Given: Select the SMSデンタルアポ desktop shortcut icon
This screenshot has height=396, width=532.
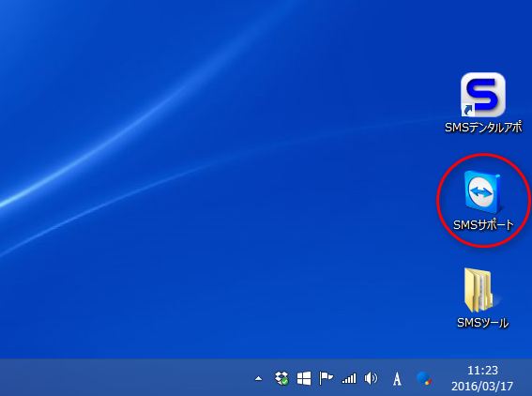Looking at the screenshot, I should coord(483,95).
